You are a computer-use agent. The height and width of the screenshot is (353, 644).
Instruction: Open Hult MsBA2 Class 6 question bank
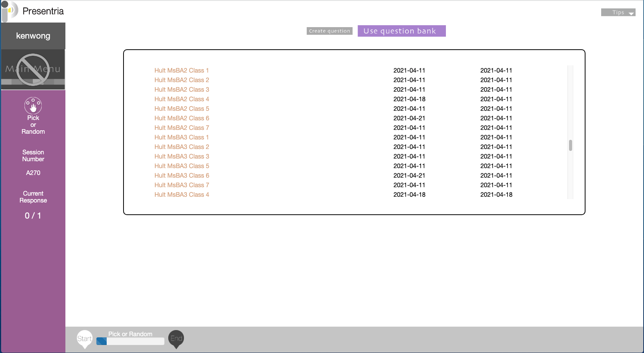182,118
